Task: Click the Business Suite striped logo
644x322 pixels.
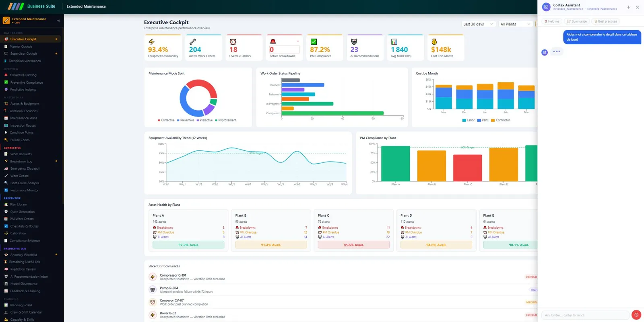Action: point(16,6)
